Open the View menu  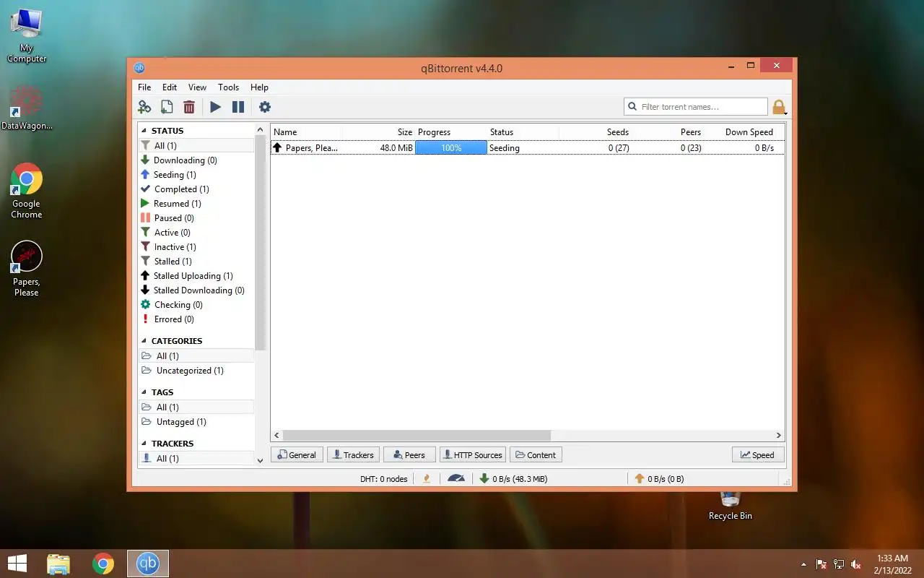197,87
